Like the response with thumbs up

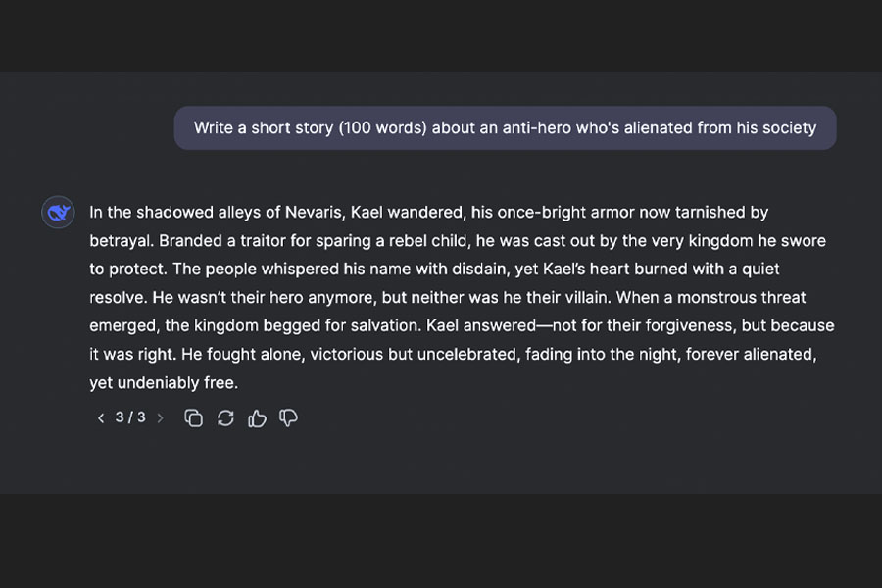[257, 418]
